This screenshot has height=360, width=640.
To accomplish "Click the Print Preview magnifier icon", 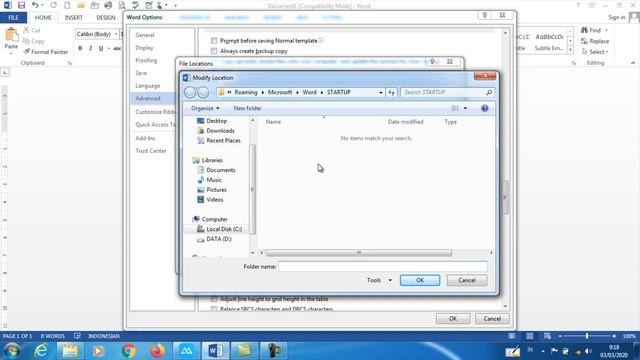I will tap(122, 5).
